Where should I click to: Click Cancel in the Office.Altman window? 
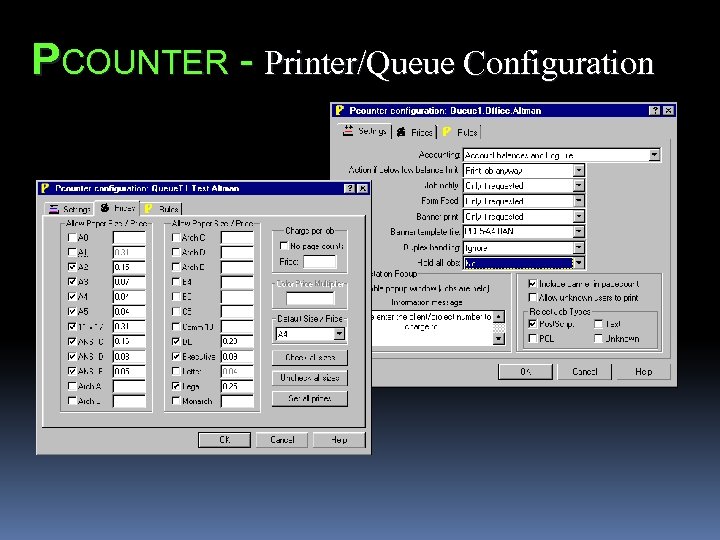(585, 371)
